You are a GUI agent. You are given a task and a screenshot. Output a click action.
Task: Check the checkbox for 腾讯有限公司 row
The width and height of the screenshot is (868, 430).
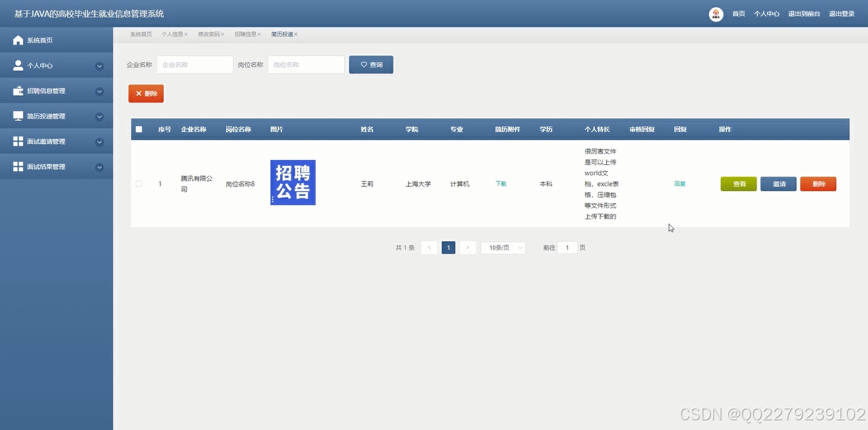pos(138,183)
